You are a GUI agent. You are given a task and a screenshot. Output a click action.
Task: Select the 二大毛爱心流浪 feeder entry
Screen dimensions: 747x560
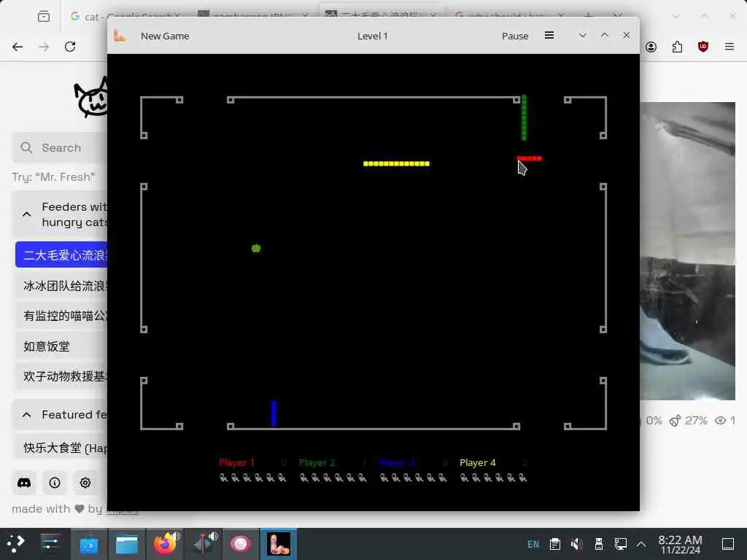[61, 254]
